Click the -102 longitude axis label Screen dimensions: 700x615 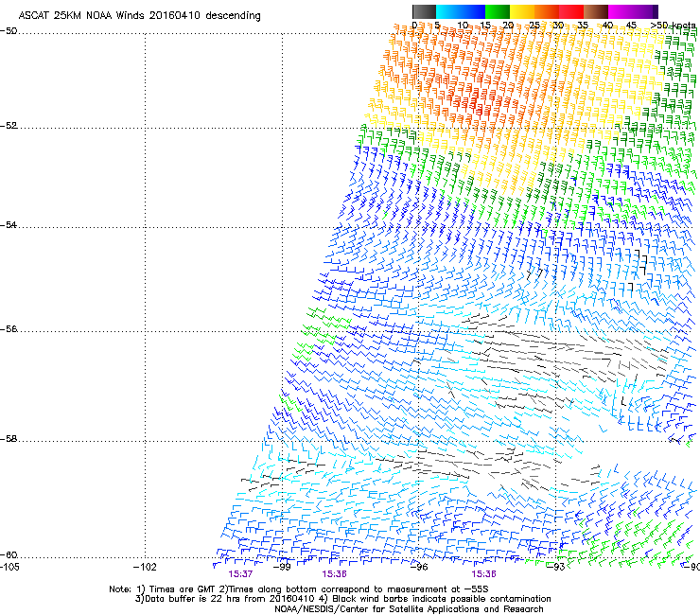click(x=145, y=567)
